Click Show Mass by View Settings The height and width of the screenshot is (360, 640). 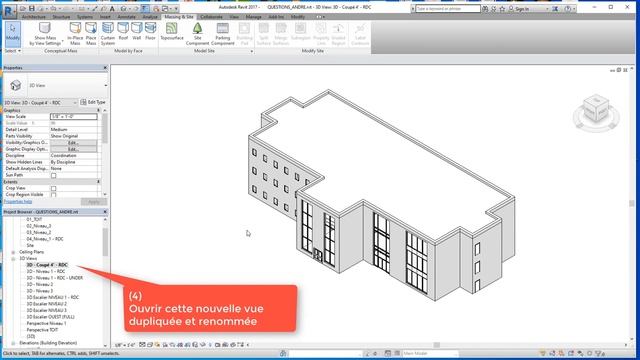[x=45, y=34]
